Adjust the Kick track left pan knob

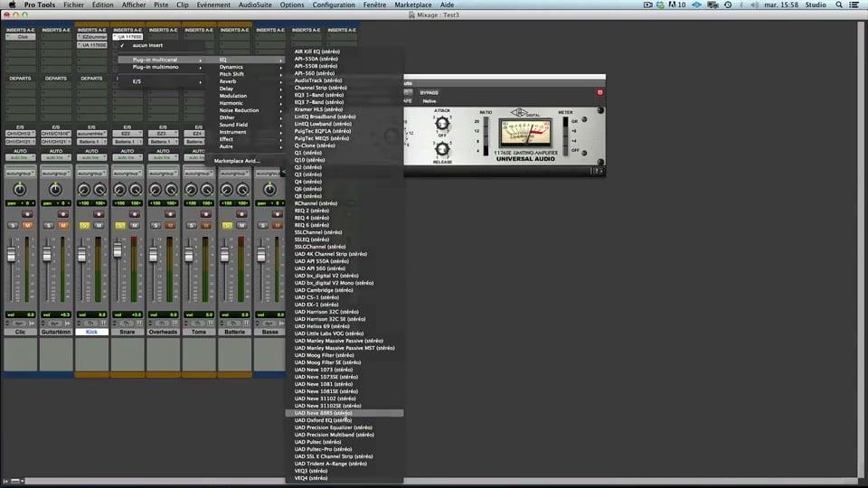pos(84,191)
